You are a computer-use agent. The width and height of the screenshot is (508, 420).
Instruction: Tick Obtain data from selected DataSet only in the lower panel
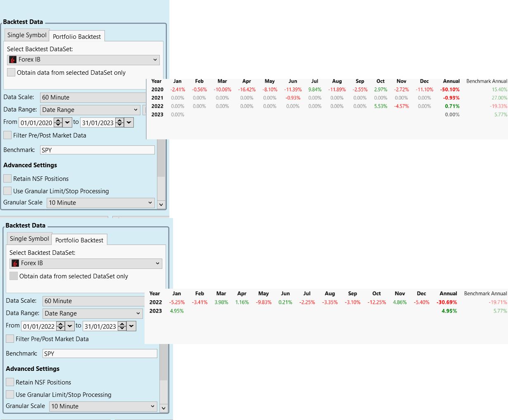14,276
